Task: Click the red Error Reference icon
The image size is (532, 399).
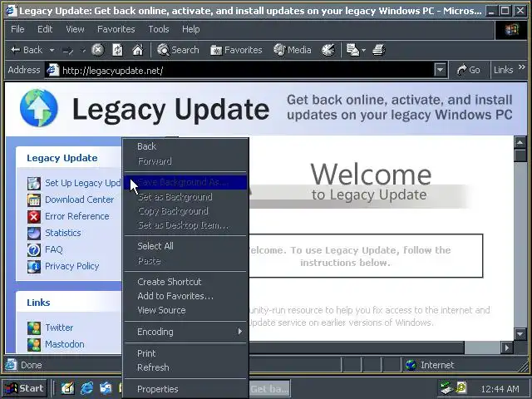Action: pyautogui.click(x=34, y=216)
